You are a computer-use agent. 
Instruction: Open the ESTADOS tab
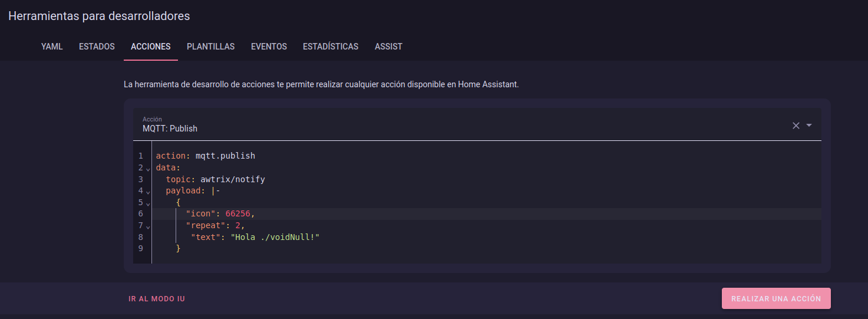click(97, 47)
